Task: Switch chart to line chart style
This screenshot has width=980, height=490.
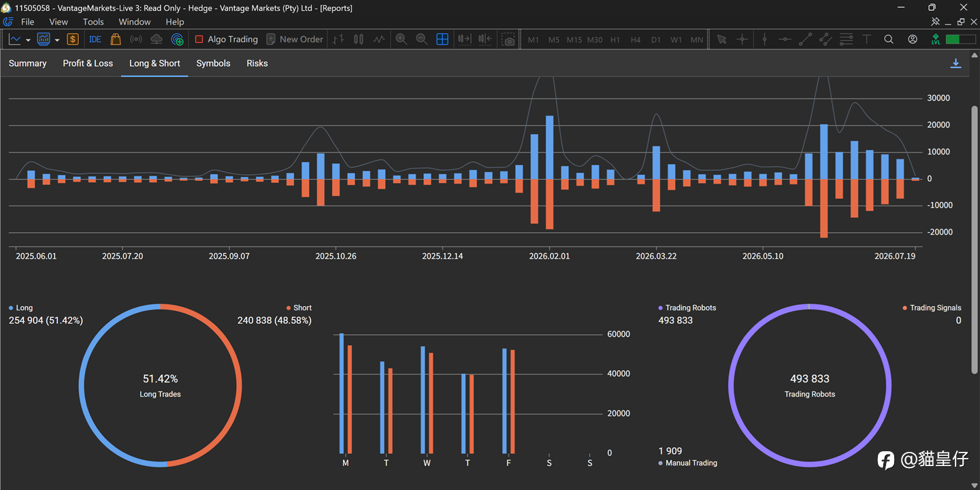Action: [x=379, y=39]
